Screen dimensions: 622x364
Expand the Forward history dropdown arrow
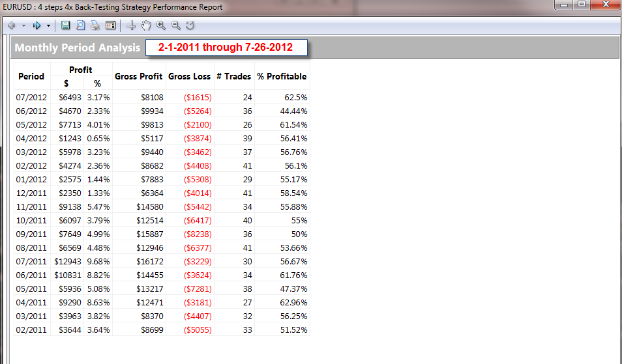click(x=49, y=25)
